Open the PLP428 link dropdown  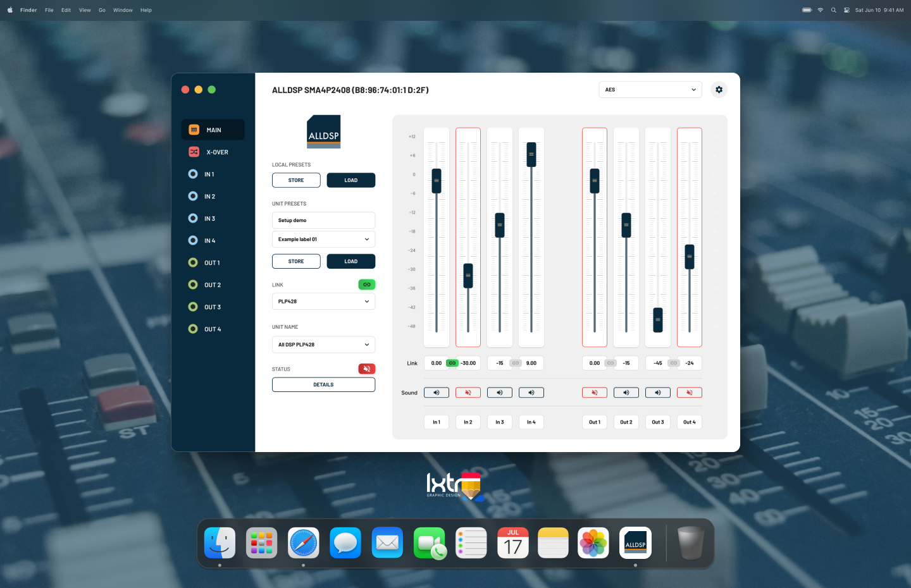pyautogui.click(x=323, y=302)
